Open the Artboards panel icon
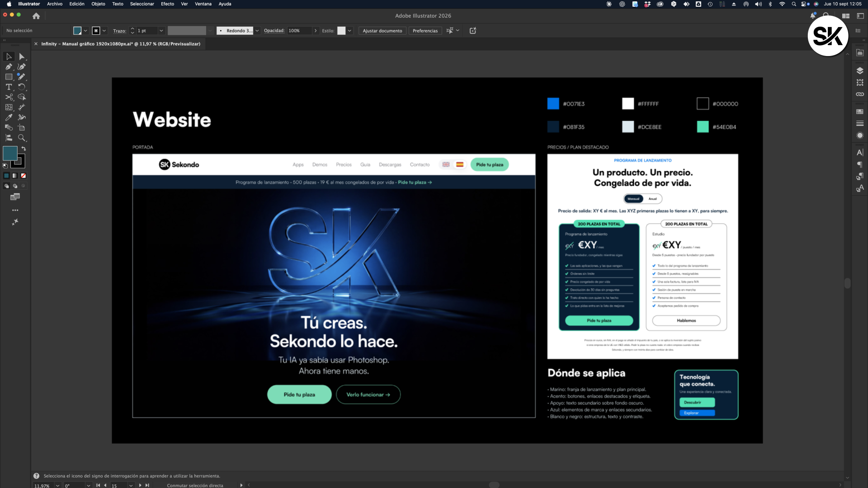 pos(860,83)
